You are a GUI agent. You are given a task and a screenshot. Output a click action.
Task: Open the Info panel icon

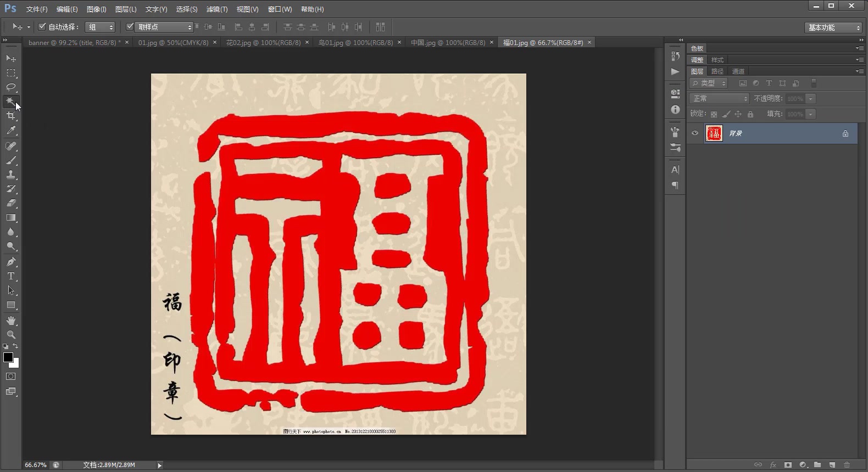coord(675,109)
